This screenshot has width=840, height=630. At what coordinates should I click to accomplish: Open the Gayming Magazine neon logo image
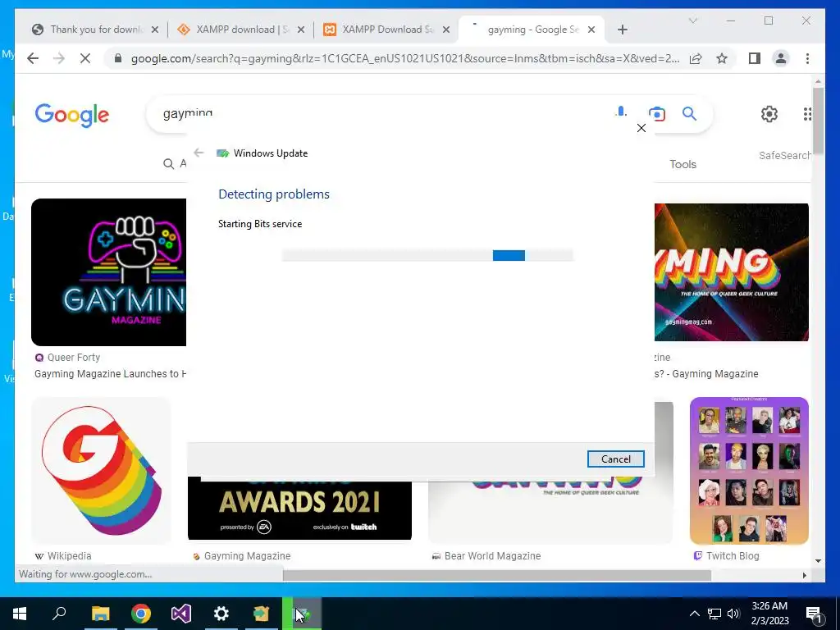coord(109,272)
